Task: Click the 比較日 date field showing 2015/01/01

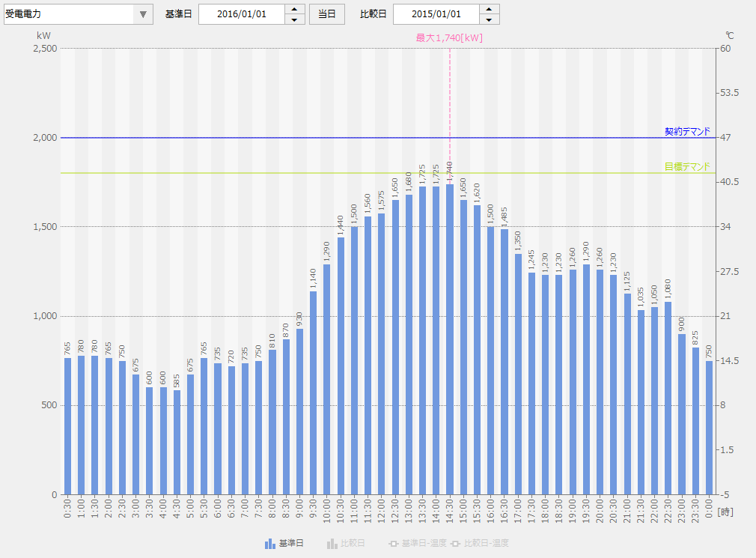Action: click(436, 14)
